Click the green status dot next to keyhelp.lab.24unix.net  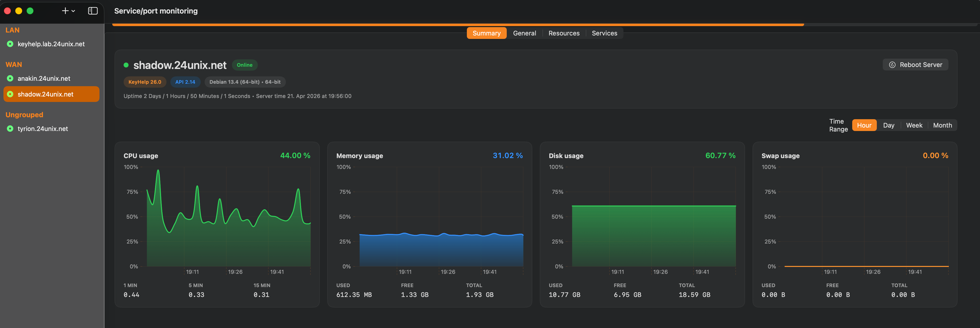click(x=10, y=44)
